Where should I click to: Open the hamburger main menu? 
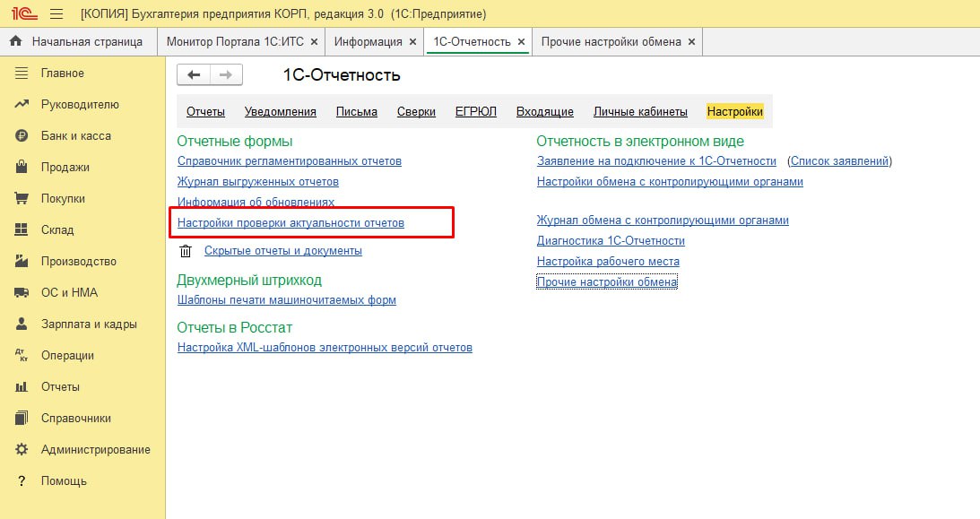(x=56, y=13)
